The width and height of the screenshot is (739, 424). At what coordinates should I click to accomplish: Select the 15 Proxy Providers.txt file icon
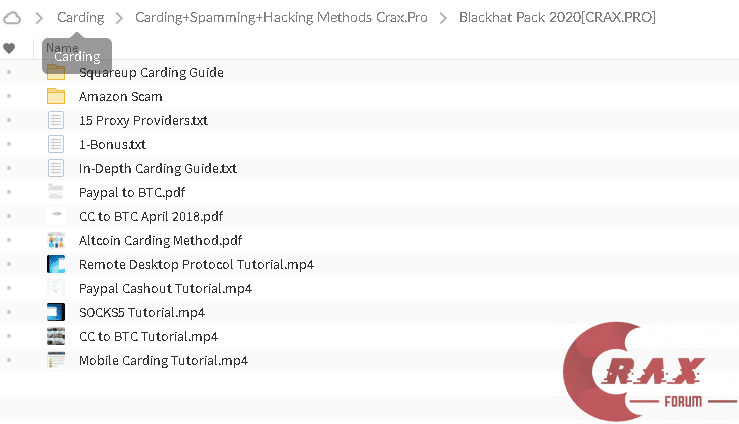[56, 120]
